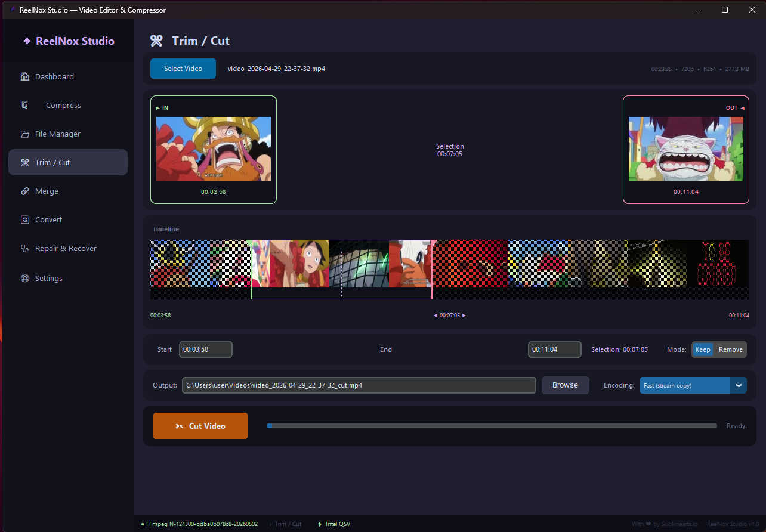Open the Convert section
Image resolution: width=766 pixels, height=532 pixels.
coord(68,219)
